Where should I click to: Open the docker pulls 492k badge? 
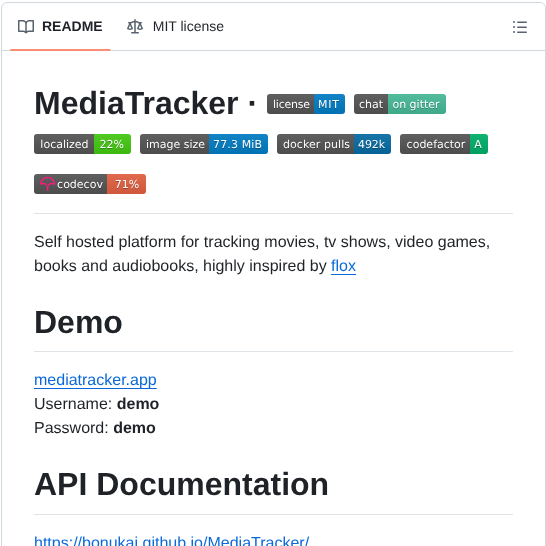click(x=334, y=144)
